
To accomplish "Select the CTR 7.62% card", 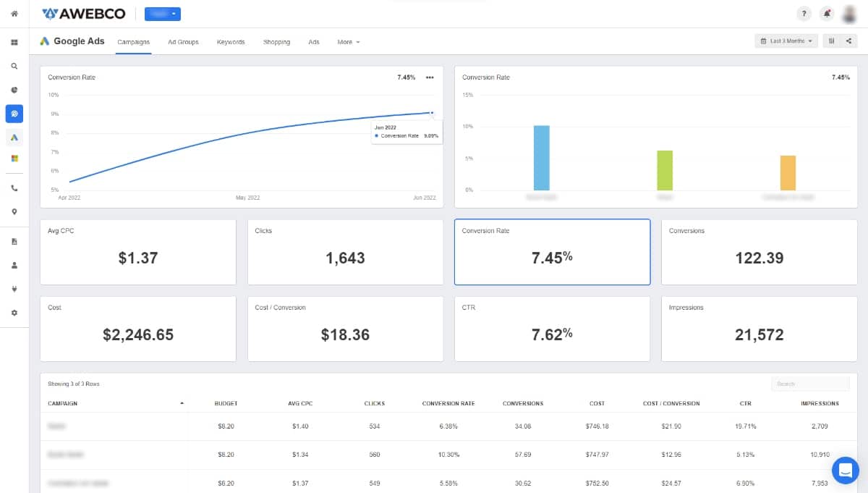I will coord(553,329).
